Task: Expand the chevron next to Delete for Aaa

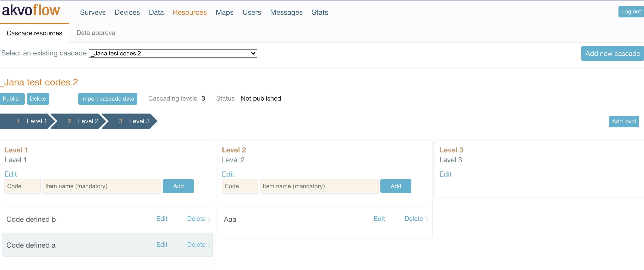Action: pyautogui.click(x=427, y=219)
